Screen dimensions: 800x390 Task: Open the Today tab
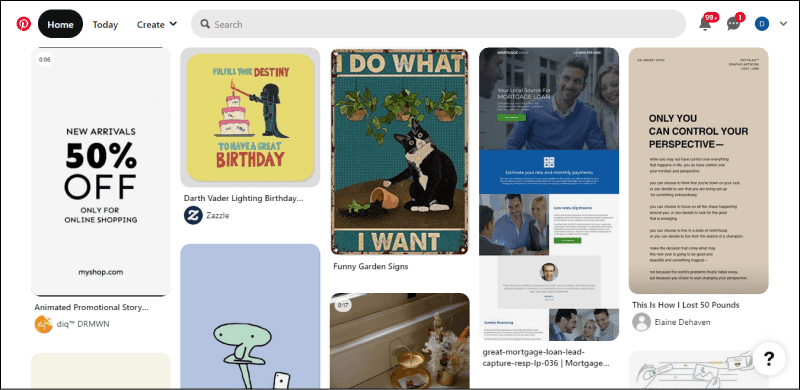105,25
